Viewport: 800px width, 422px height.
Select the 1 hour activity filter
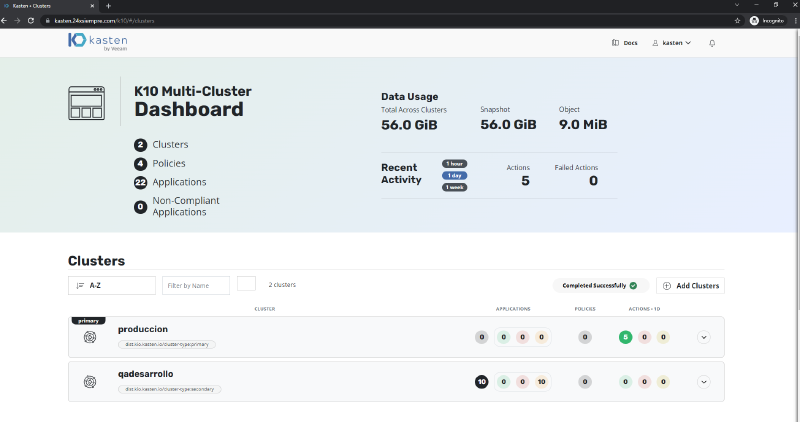pyautogui.click(x=455, y=164)
